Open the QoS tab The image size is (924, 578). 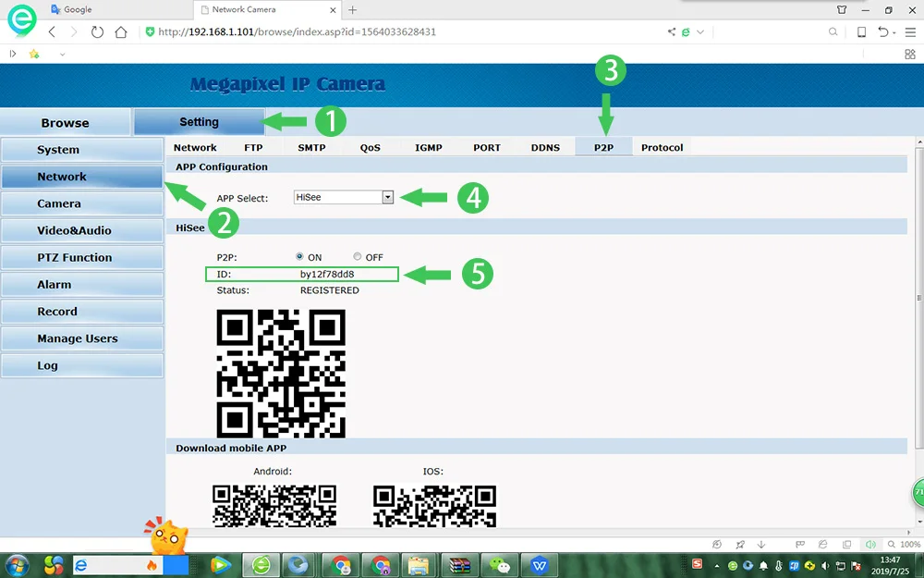point(371,147)
